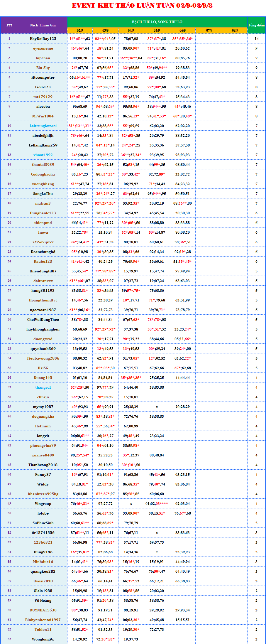Click Vingroup's 05/9 cell with 03****
The image size is (266, 644).
pos(157,504)
